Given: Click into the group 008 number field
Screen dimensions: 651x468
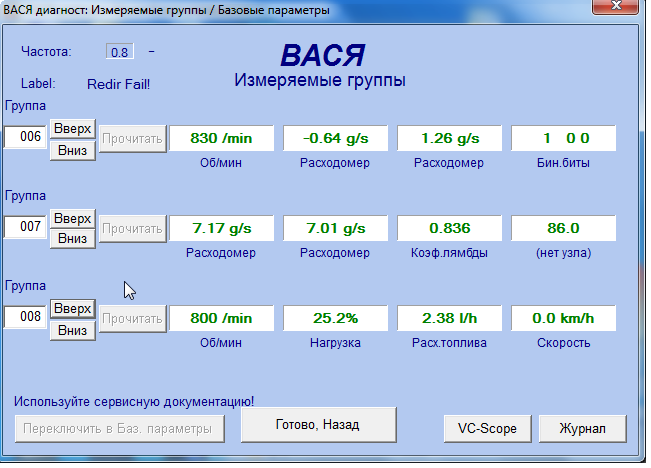Looking at the screenshot, I should point(26,317).
